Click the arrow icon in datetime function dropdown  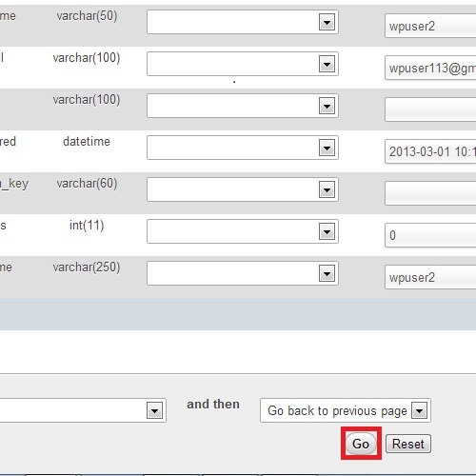327,148
